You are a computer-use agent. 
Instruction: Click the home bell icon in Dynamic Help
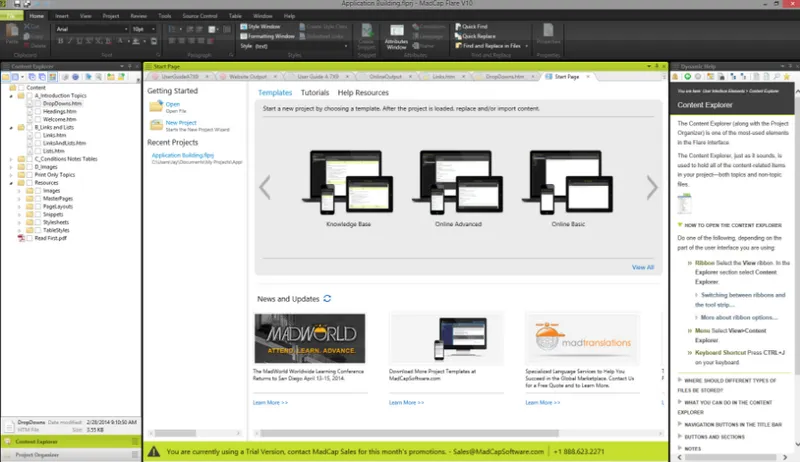click(x=675, y=76)
